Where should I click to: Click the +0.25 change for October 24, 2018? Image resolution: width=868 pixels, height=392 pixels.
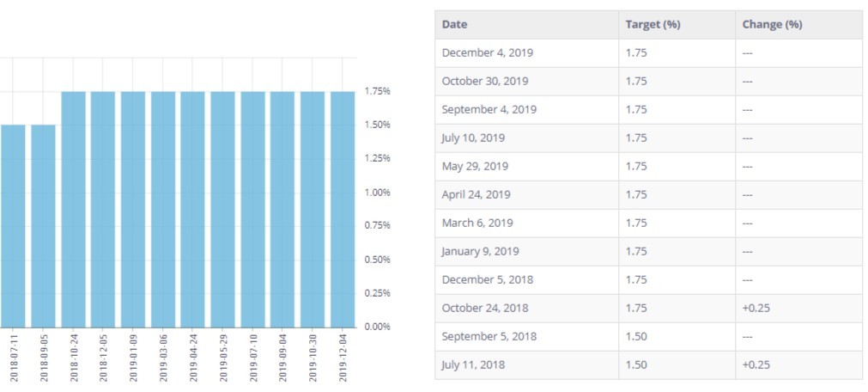(x=756, y=308)
